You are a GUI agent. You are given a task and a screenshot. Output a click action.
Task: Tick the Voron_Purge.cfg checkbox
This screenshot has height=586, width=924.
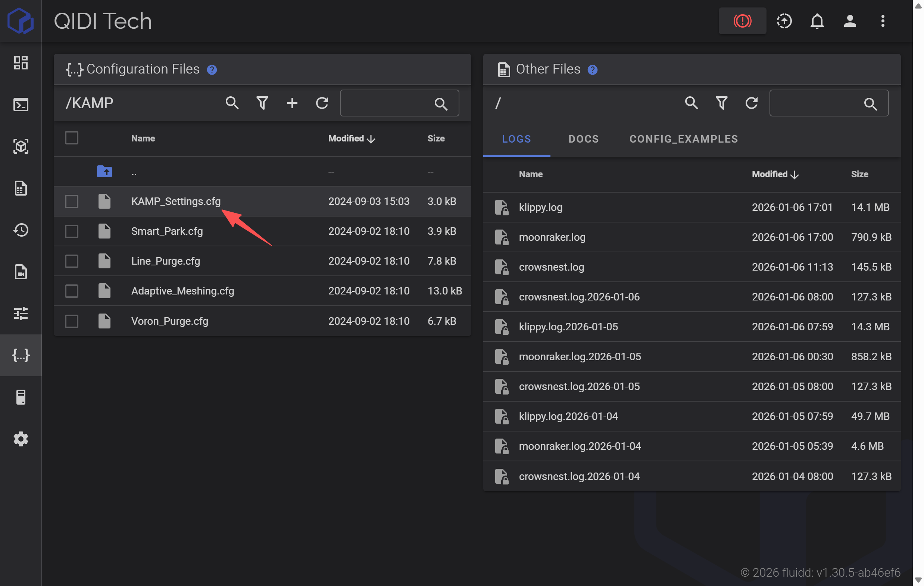[72, 321]
